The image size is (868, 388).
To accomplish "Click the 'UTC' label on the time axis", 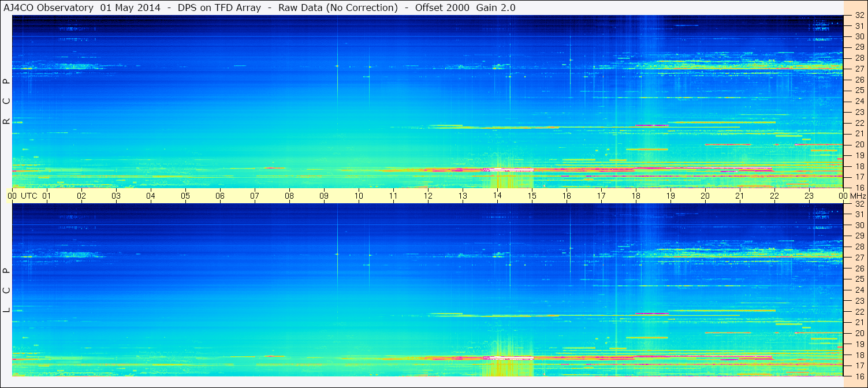I will pyautogui.click(x=29, y=196).
